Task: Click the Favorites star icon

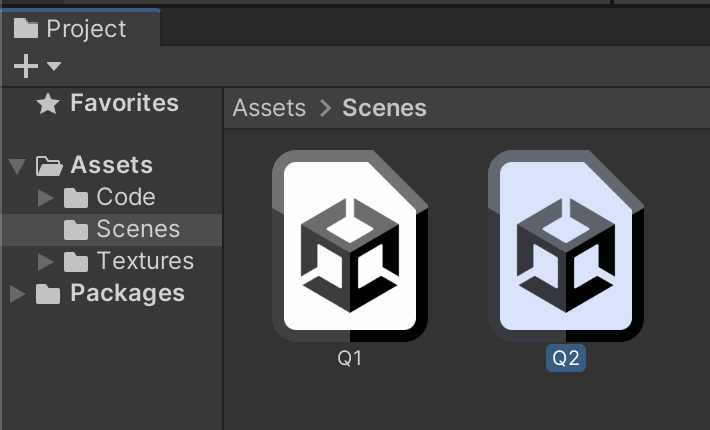Action: [47, 104]
